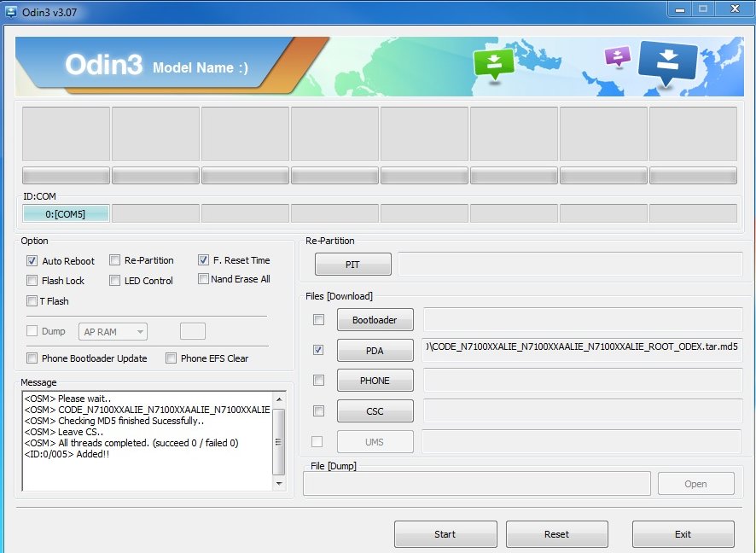The image size is (756, 553).
Task: Select the 0:[COM5] port slot
Action: [66, 214]
